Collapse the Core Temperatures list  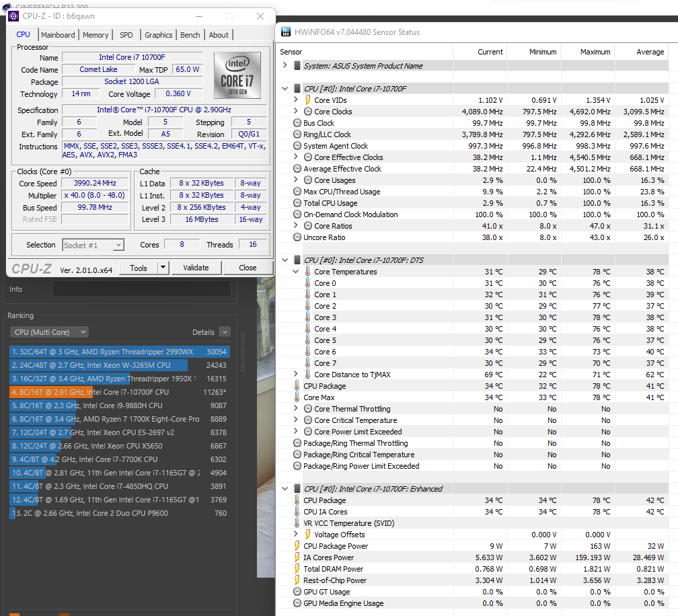[296, 272]
